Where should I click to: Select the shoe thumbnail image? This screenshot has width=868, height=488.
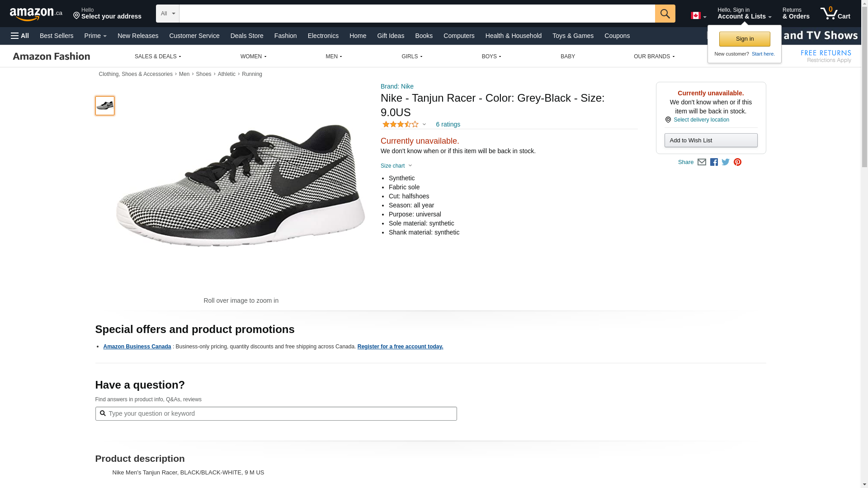tap(105, 106)
